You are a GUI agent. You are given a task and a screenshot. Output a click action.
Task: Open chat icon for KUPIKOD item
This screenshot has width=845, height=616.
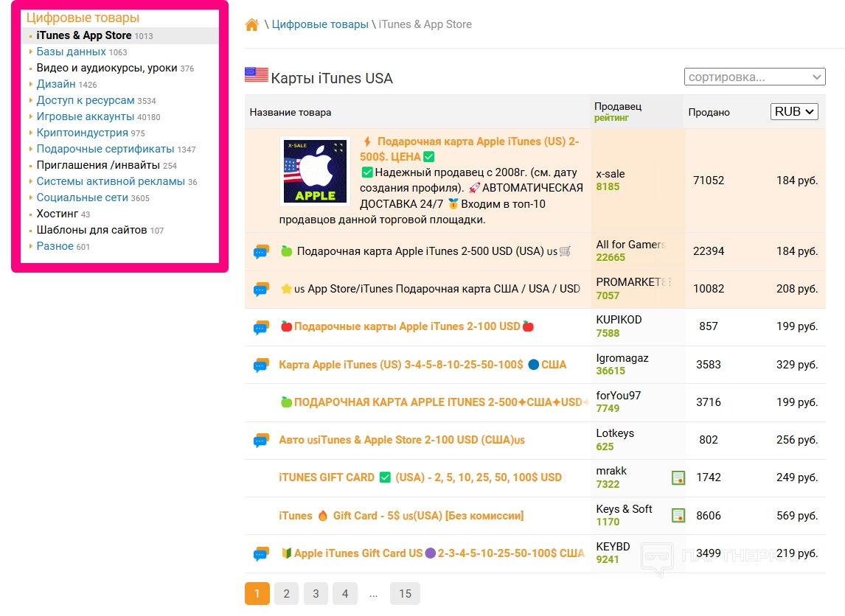[x=261, y=327]
